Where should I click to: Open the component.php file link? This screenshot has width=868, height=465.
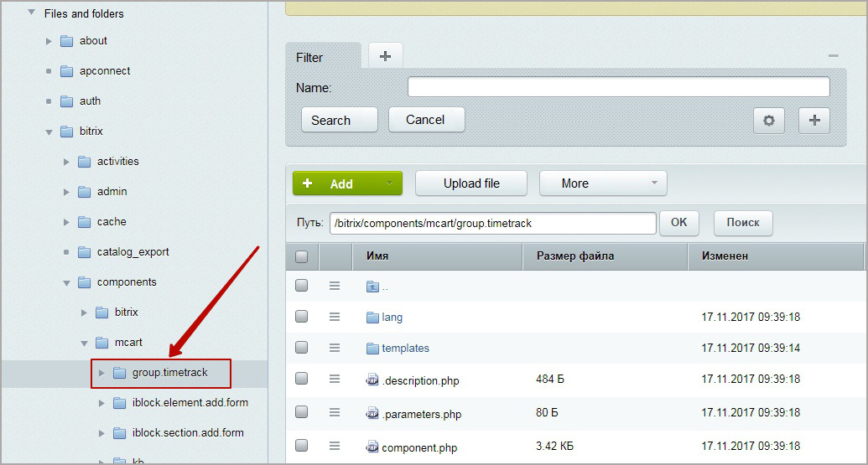pos(419,448)
